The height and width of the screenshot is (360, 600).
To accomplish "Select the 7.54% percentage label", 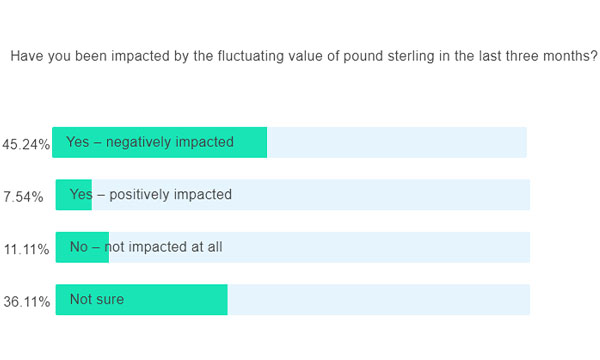I will coord(23,197).
